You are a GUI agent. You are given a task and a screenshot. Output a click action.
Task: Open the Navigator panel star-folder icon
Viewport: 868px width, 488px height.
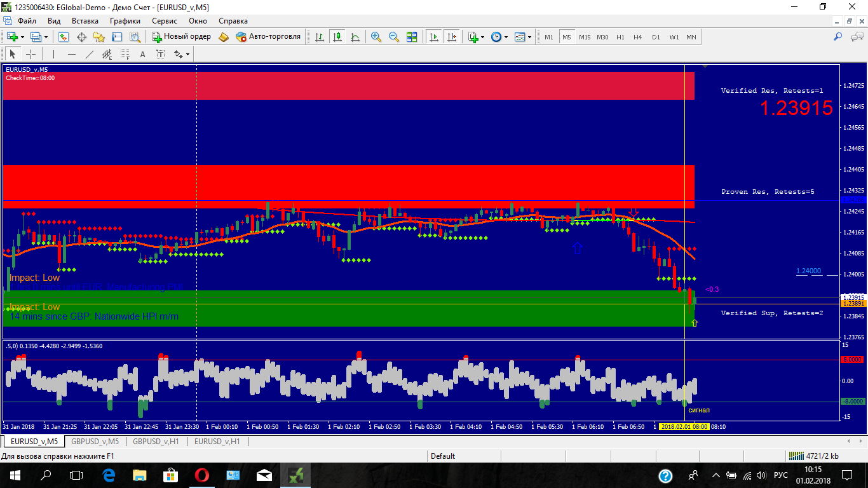click(99, 37)
